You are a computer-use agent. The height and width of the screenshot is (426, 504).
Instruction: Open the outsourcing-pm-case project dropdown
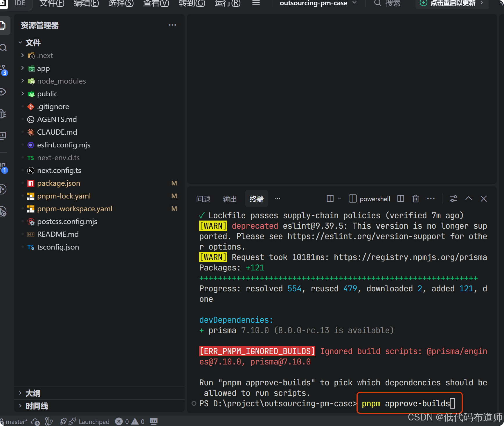(x=318, y=3)
